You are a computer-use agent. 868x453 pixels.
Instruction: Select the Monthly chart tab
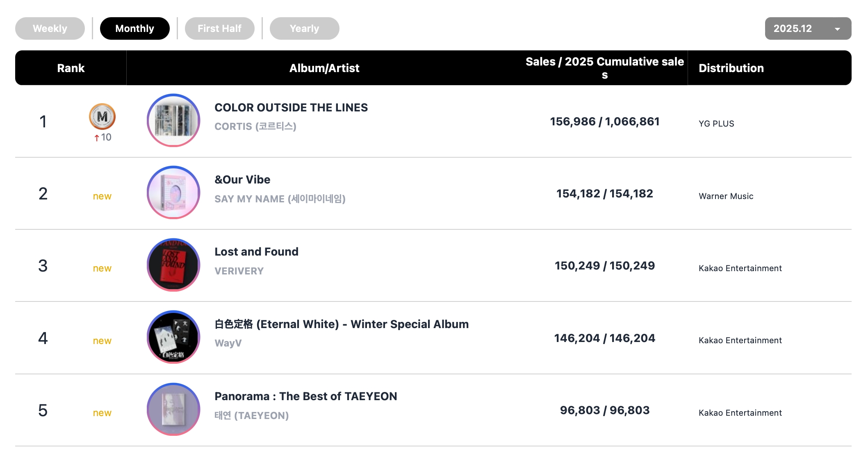click(134, 29)
